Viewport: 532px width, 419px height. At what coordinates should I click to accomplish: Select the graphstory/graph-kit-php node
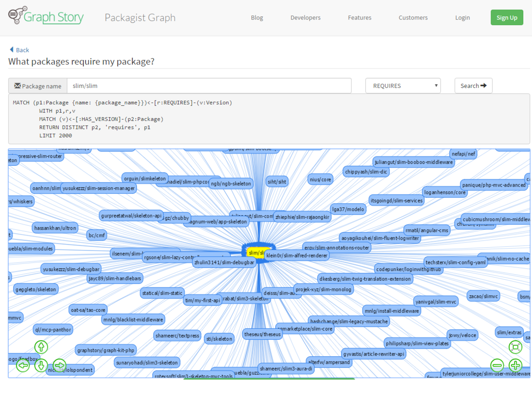[106, 350]
